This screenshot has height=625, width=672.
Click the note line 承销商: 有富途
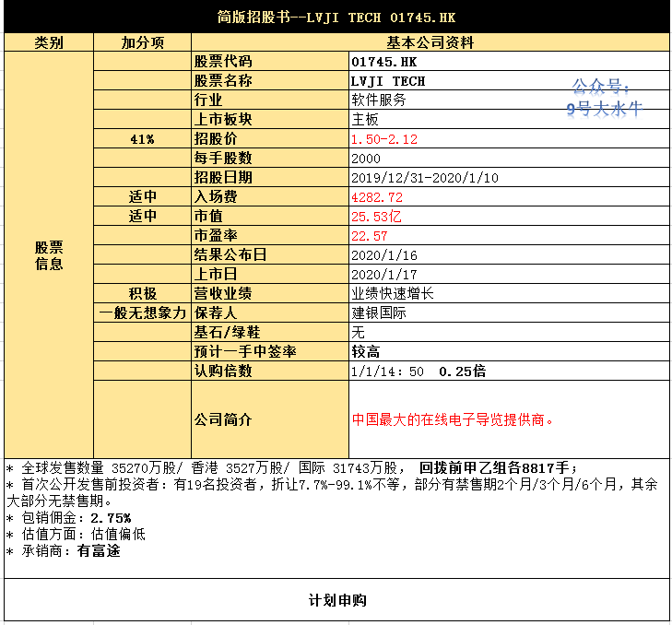click(64, 551)
